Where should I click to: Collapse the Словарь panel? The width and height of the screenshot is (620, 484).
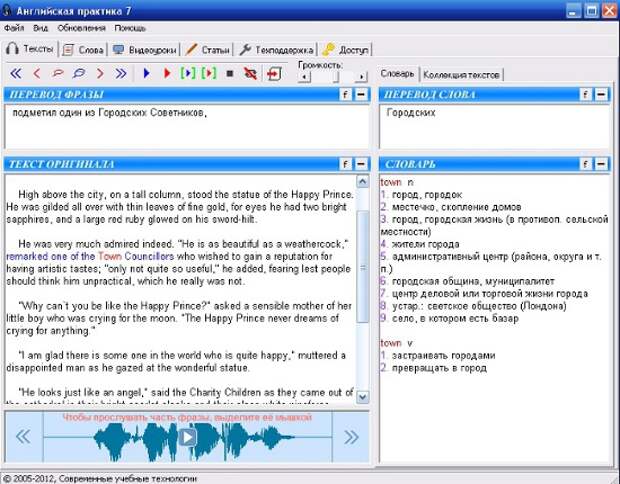click(601, 163)
